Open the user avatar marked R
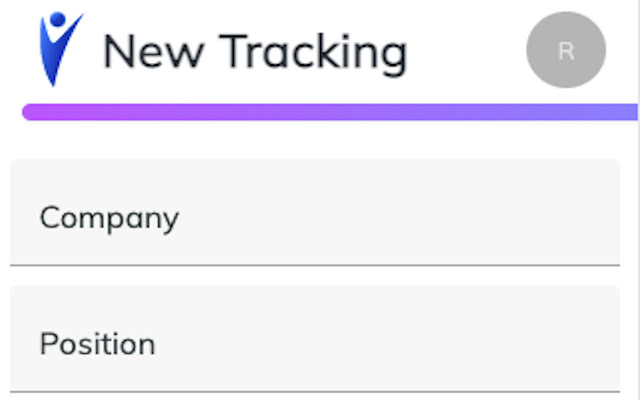The width and height of the screenshot is (640, 400). click(566, 50)
